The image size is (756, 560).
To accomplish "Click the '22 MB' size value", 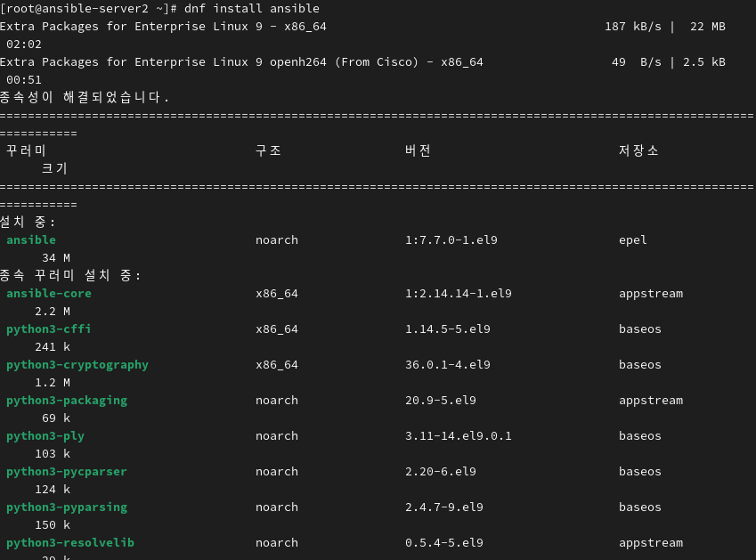I will pyautogui.click(x=707, y=27).
